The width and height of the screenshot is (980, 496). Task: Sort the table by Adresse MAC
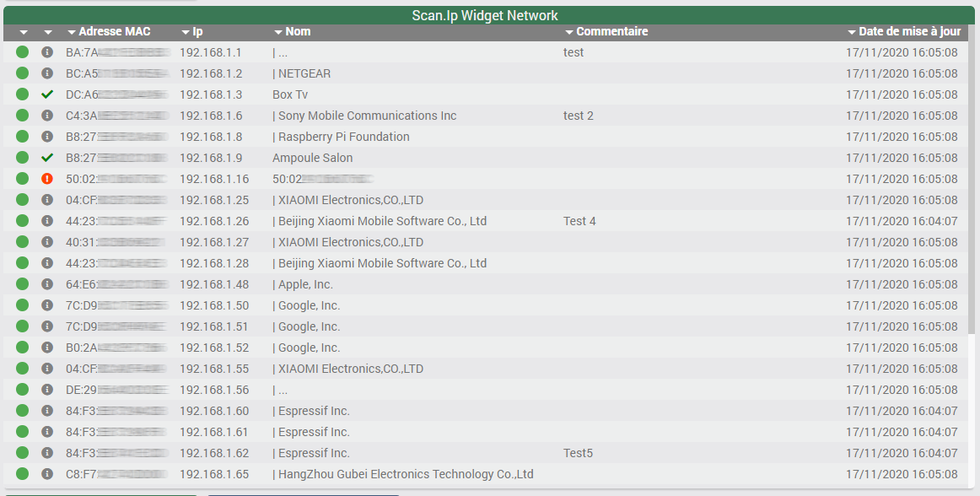[110, 31]
